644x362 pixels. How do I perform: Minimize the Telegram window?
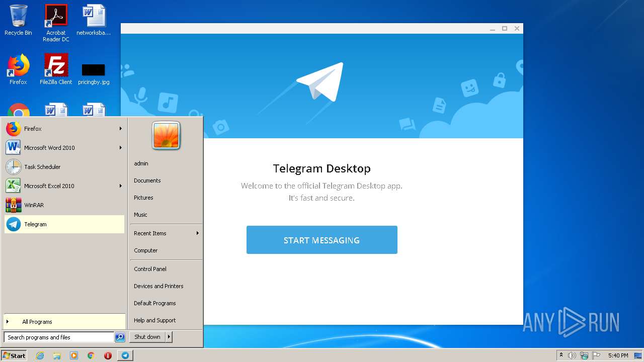pos(493,29)
